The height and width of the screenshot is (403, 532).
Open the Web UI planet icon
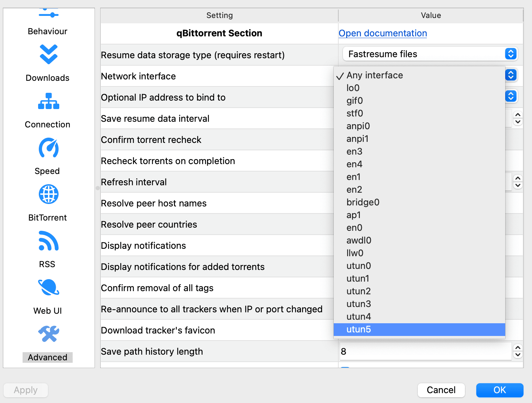point(49,287)
